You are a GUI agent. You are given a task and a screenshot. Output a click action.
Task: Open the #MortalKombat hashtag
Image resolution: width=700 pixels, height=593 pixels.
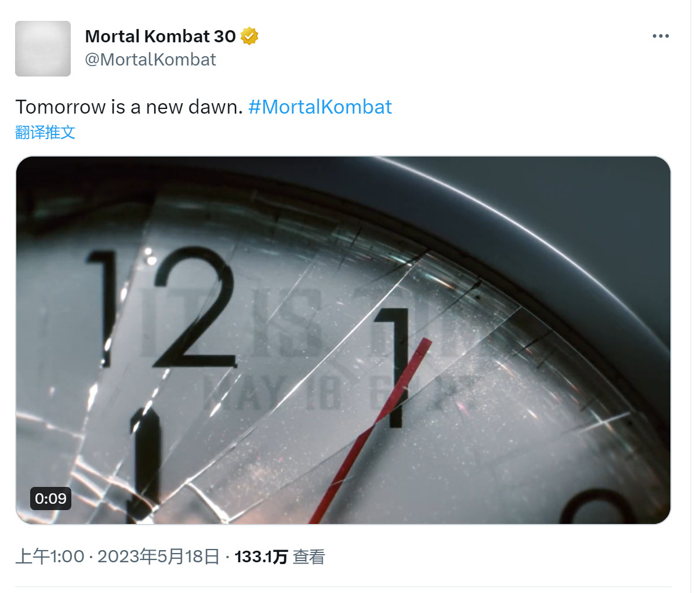[x=320, y=107]
